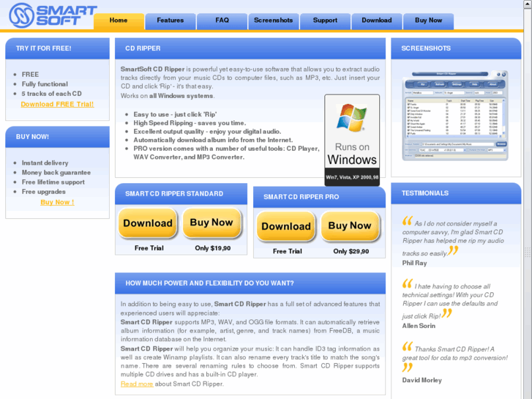Click 'Excellent output quality' feature bullet
Viewport: 532px width, 399px height.
tap(207, 132)
